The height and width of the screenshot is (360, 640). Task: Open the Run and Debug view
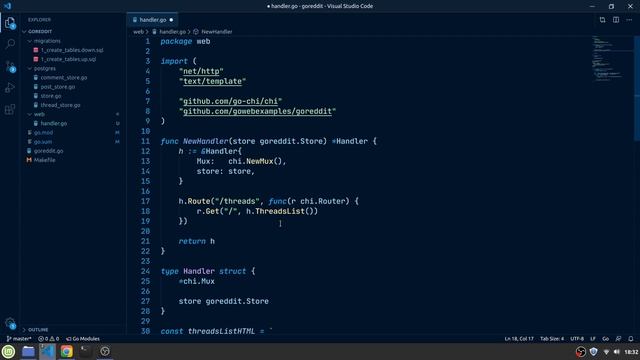10,88
